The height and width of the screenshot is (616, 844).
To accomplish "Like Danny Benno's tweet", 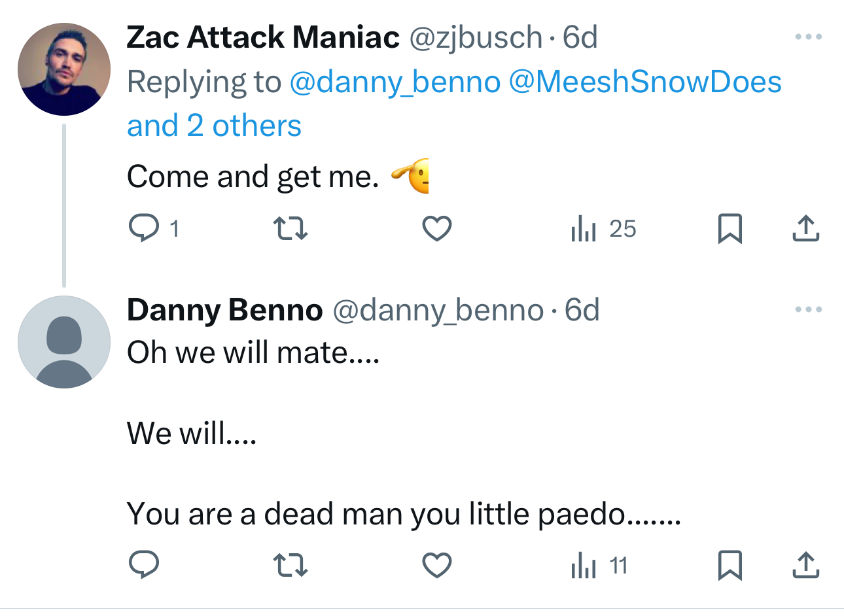I will 436,566.
